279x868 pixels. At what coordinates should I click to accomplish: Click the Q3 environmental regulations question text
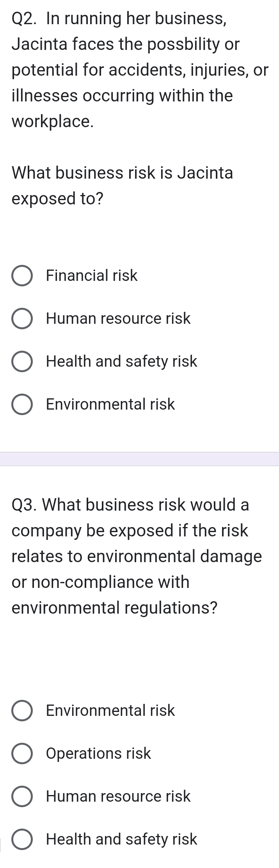tap(137, 556)
